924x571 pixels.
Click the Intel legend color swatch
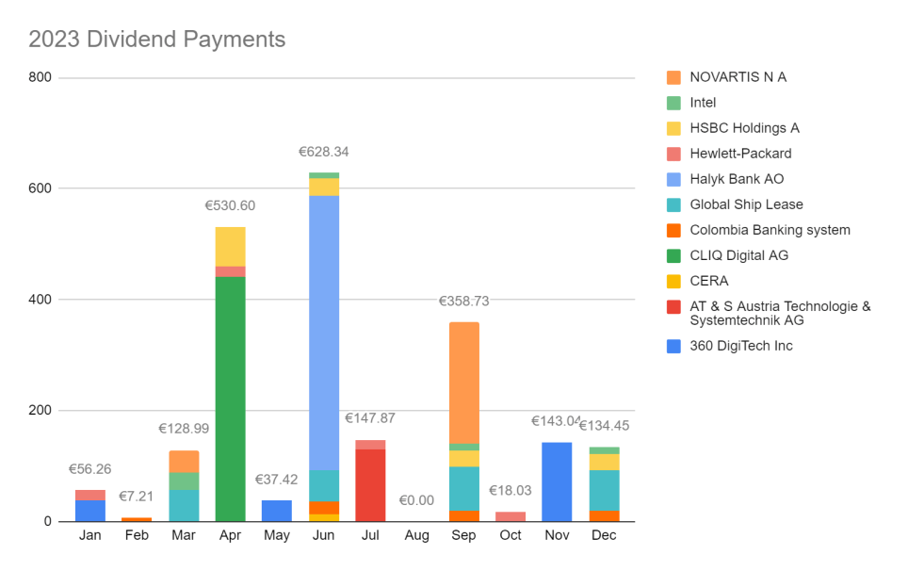click(673, 103)
